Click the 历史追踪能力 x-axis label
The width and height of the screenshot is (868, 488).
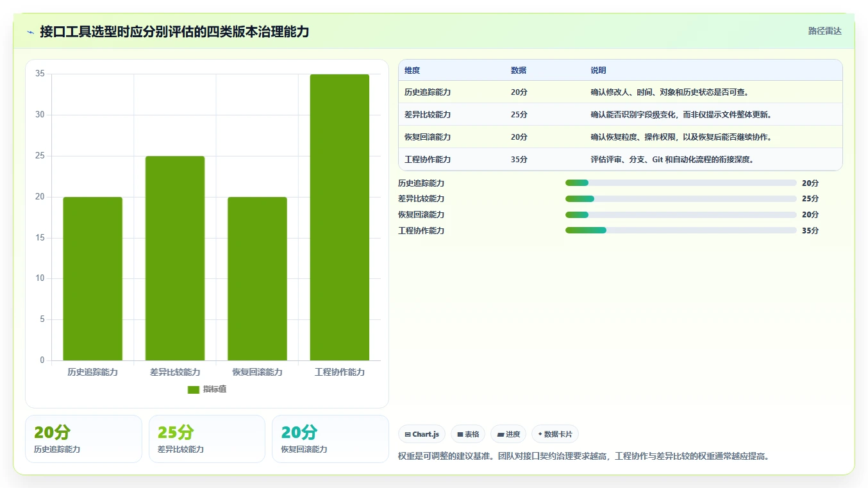[93, 372]
